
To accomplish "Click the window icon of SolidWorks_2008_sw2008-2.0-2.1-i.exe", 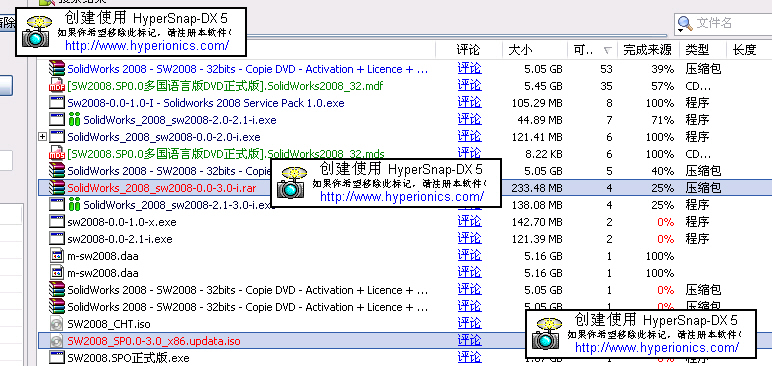I will (57, 120).
